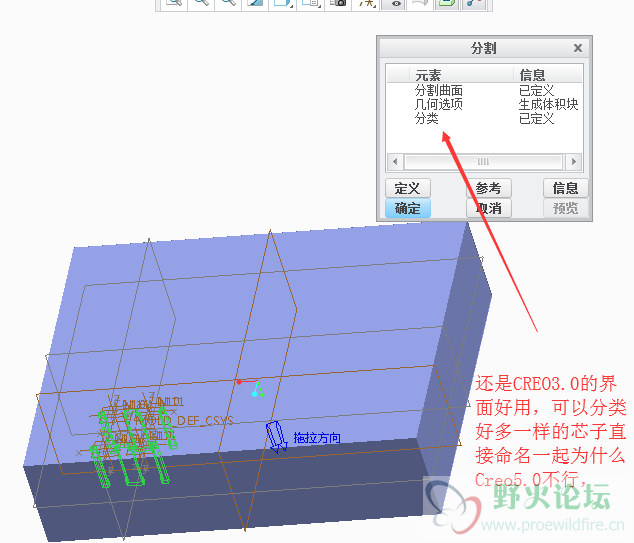634x543 pixels.
Task: Click the 生成体积块 info cell
Action: (548, 104)
